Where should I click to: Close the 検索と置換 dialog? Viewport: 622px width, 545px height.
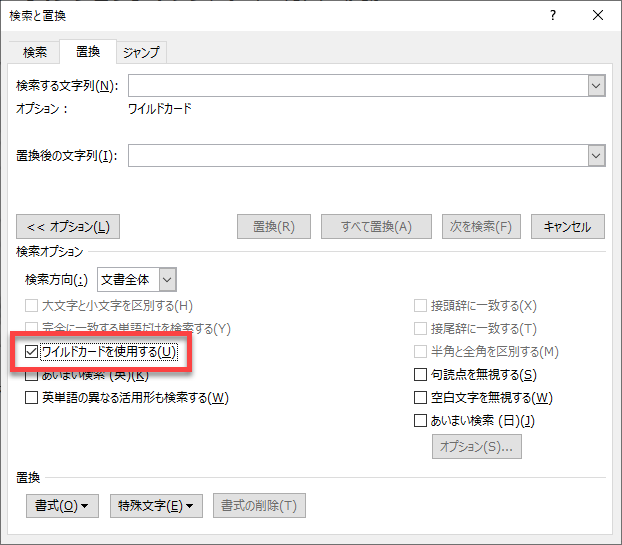(597, 16)
